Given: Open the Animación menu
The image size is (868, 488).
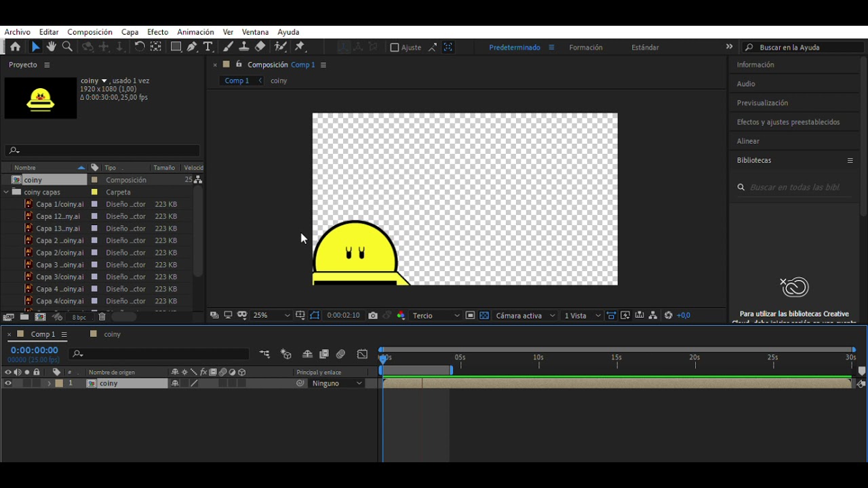Looking at the screenshot, I should 195,32.
